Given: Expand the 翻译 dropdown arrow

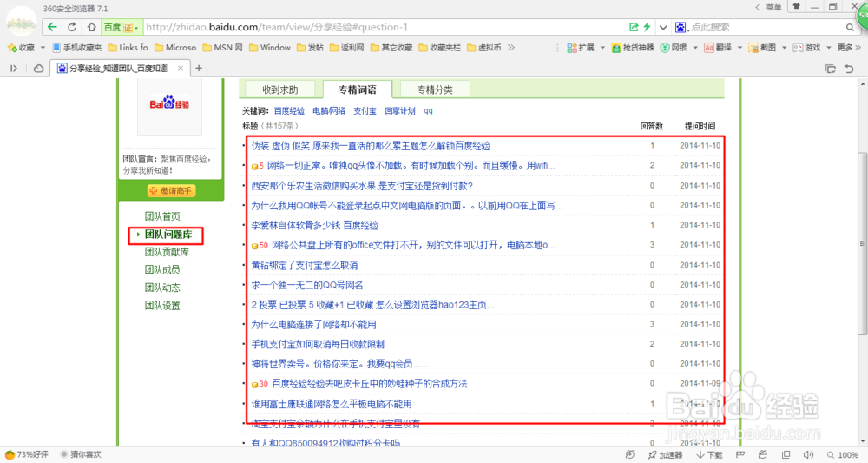Looking at the screenshot, I should [x=740, y=48].
